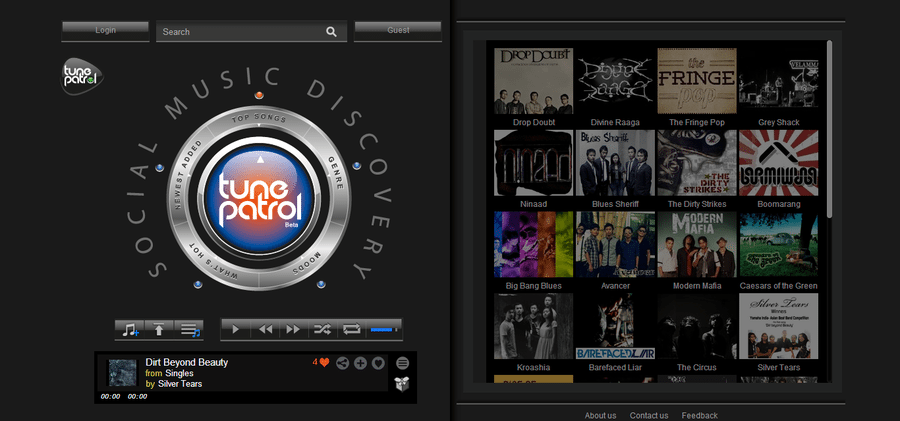
Task: Select TOP SONGS on the dial
Action: (x=259, y=119)
